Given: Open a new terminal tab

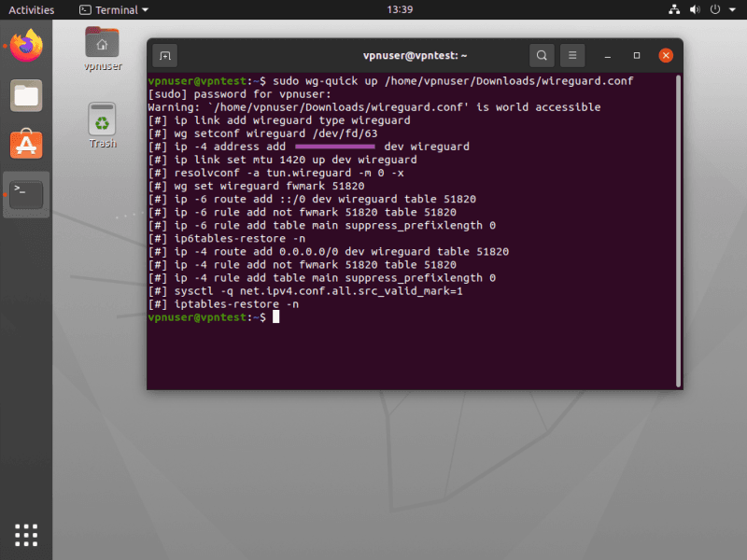Looking at the screenshot, I should (164, 55).
